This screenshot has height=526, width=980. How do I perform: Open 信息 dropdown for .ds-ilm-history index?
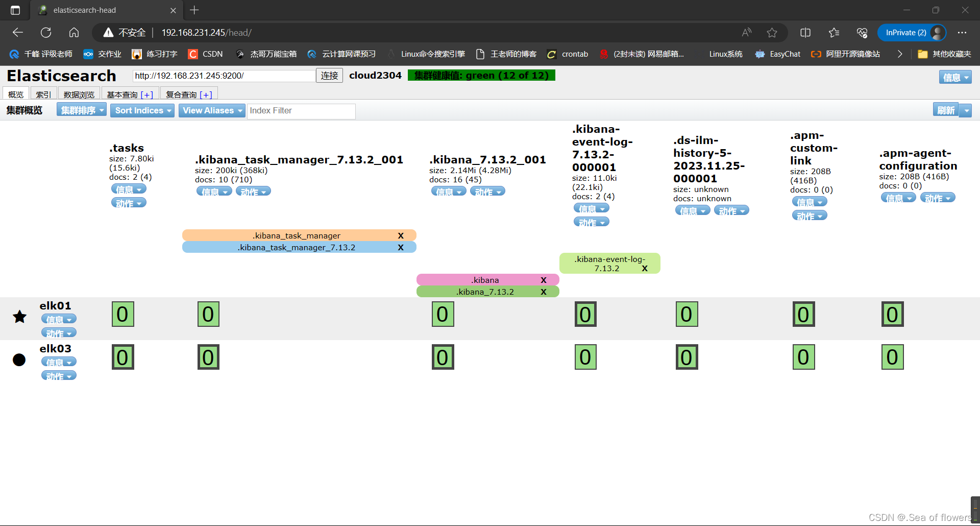[x=693, y=210]
